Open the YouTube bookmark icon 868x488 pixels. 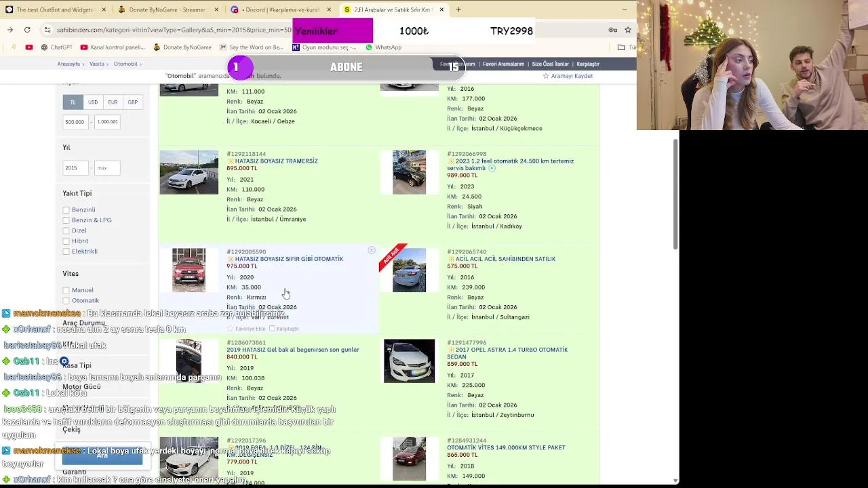tap(29, 47)
